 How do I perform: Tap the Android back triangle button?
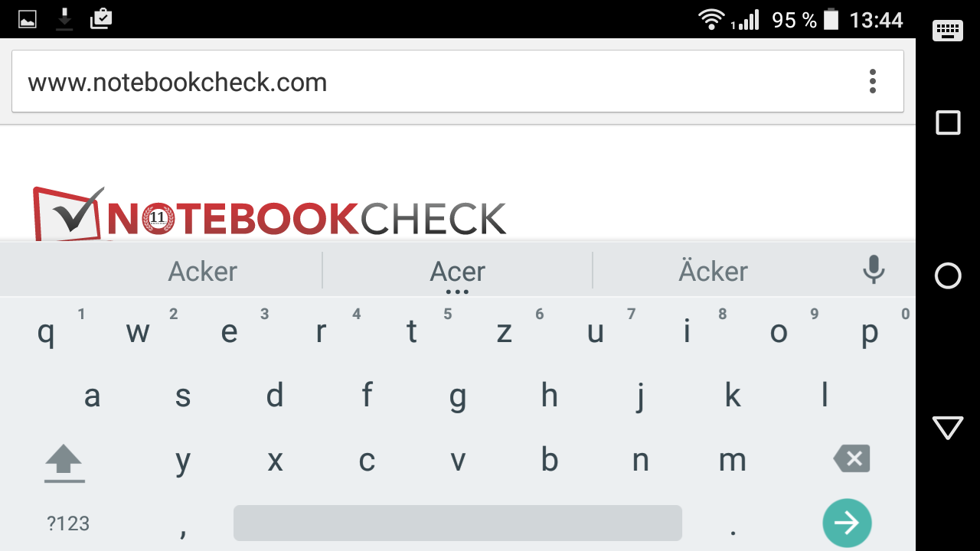948,428
